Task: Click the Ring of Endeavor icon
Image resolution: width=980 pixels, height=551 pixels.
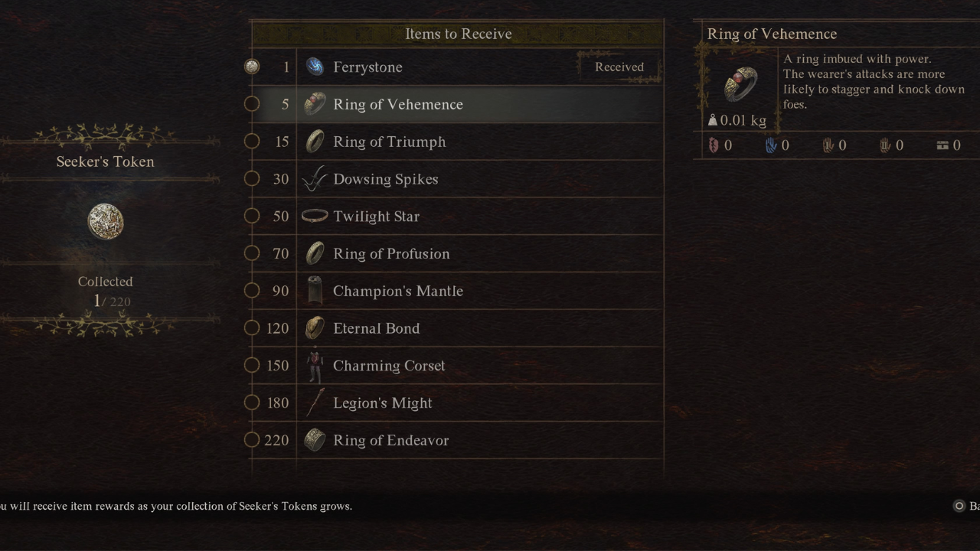Action: (x=315, y=440)
